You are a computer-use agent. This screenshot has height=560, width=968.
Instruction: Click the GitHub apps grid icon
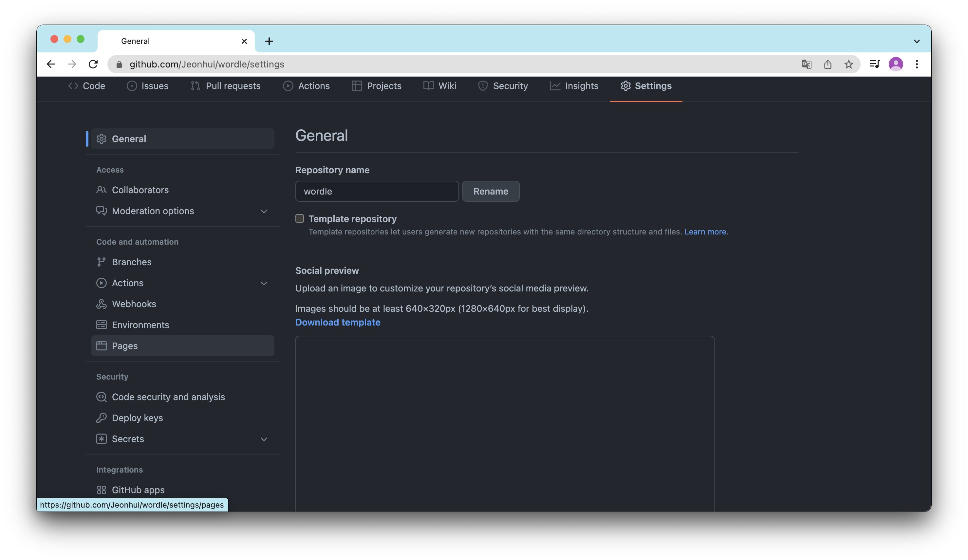[x=102, y=490]
